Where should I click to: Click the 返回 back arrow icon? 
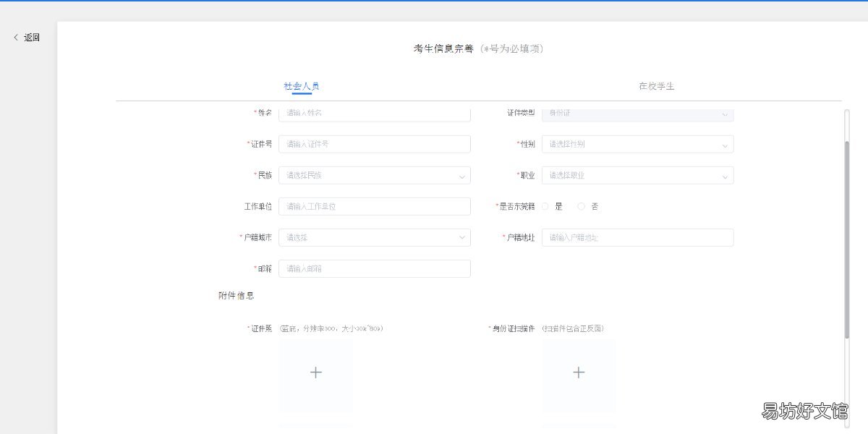pyautogui.click(x=16, y=38)
